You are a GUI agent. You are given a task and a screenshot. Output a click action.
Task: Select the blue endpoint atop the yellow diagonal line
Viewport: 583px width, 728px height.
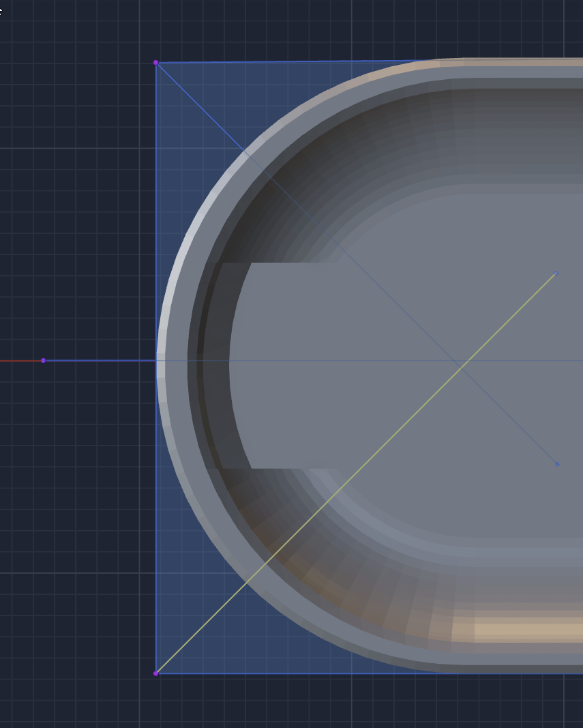pyautogui.click(x=556, y=274)
